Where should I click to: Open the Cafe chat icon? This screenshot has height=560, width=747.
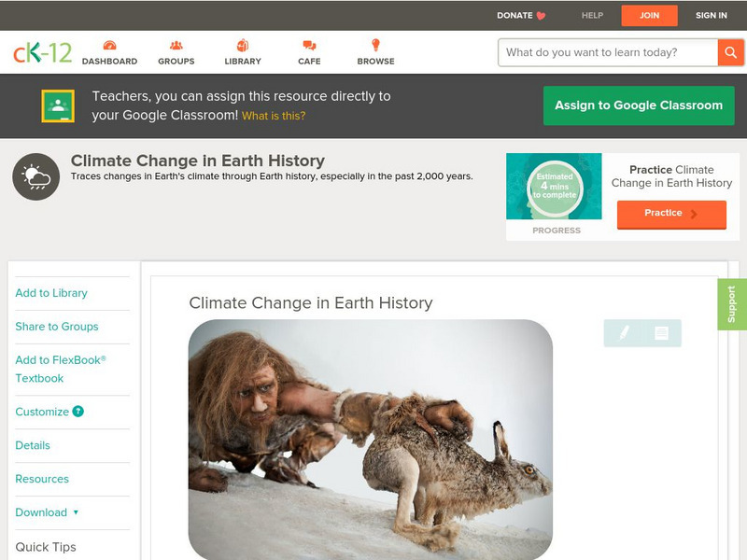pyautogui.click(x=309, y=46)
